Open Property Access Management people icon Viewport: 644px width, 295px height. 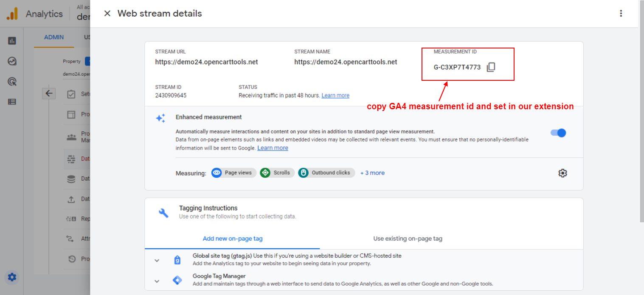71,137
